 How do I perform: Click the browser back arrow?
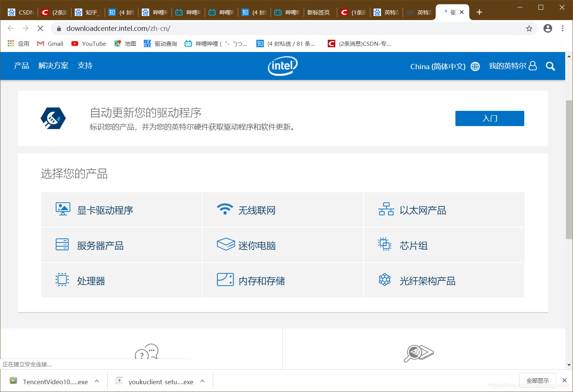pyautogui.click(x=10, y=28)
